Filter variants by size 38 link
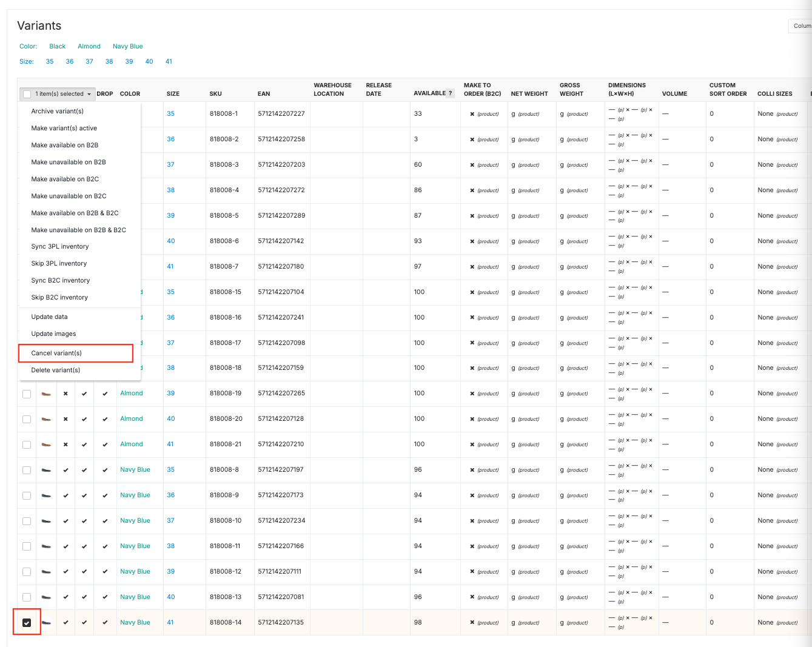The width and height of the screenshot is (812, 647). point(109,61)
